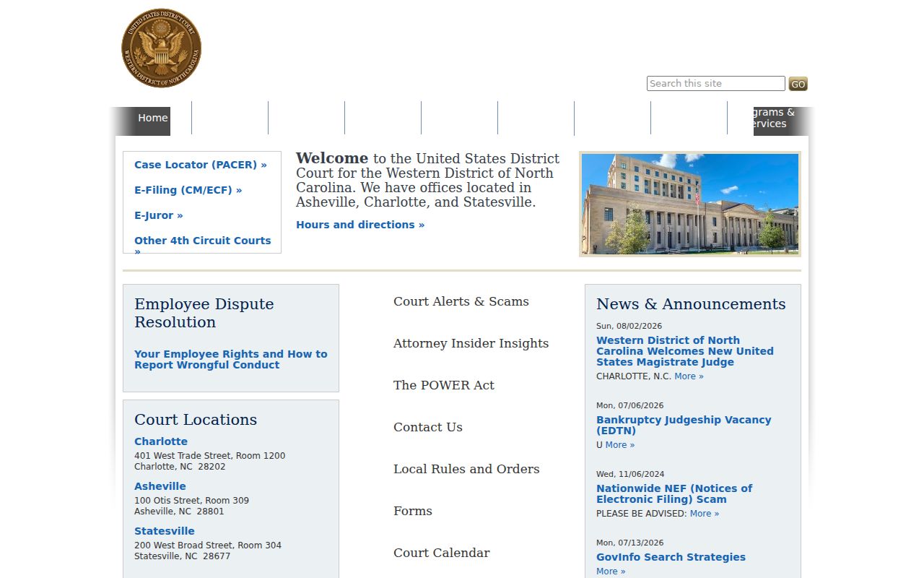The image size is (924, 578).
Task: Open the Home menu tab
Action: coord(153,118)
